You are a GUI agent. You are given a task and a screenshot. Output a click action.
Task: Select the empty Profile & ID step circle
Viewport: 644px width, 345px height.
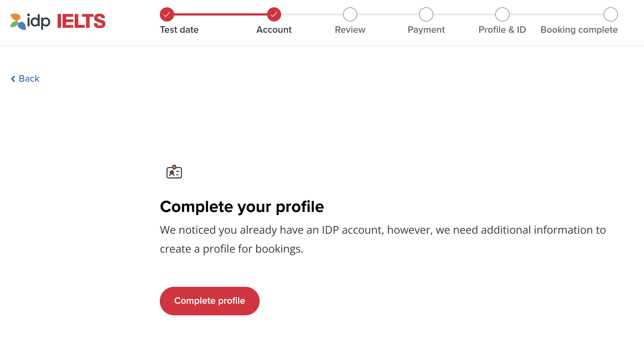point(502,14)
